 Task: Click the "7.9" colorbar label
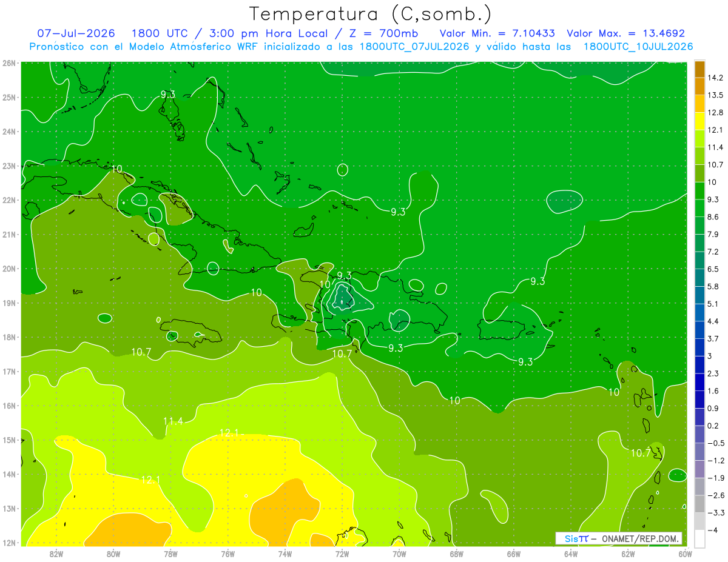(x=713, y=234)
